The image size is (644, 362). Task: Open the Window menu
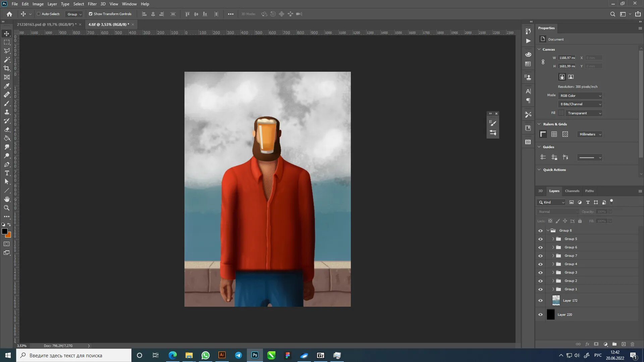tap(129, 4)
